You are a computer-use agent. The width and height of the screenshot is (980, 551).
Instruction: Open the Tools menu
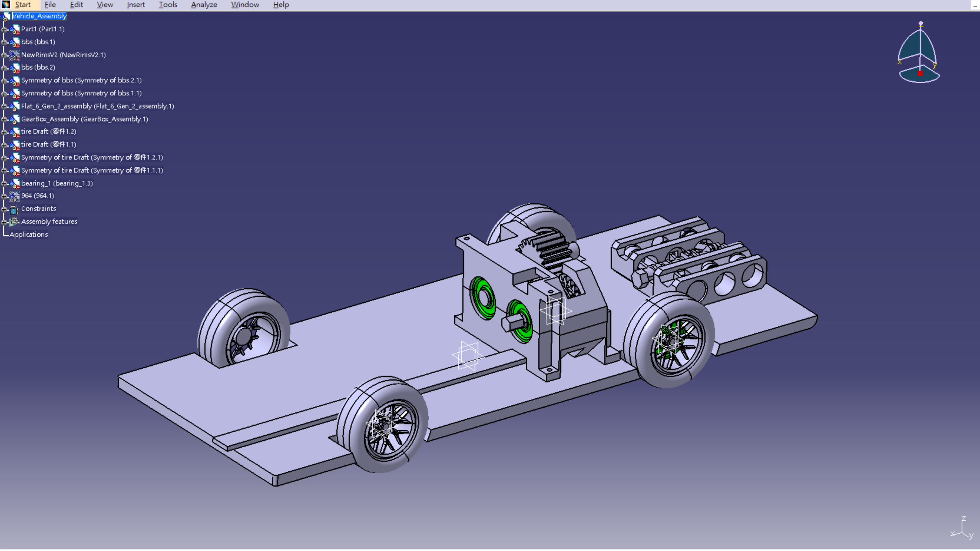(x=168, y=4)
